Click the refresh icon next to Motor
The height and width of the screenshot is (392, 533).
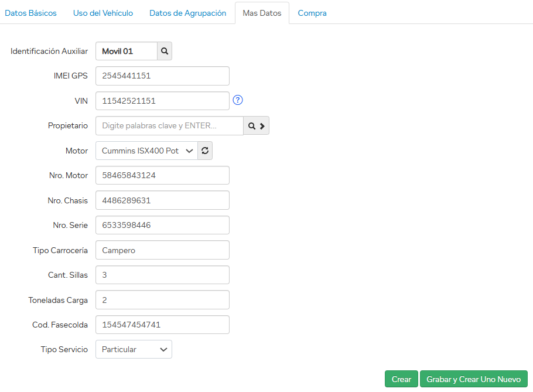click(205, 151)
